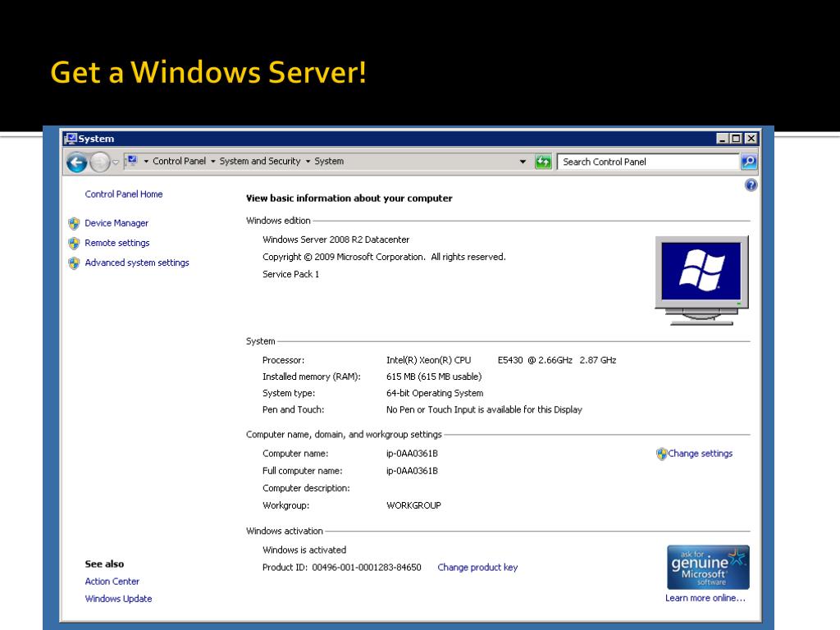
Task: Open the address bar history dropdown
Action: click(523, 162)
